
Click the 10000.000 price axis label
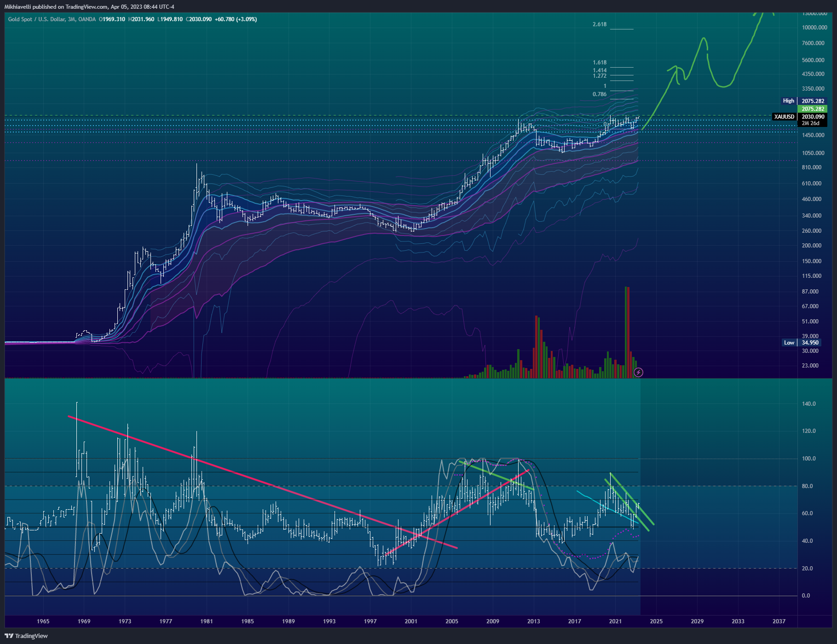tap(814, 28)
